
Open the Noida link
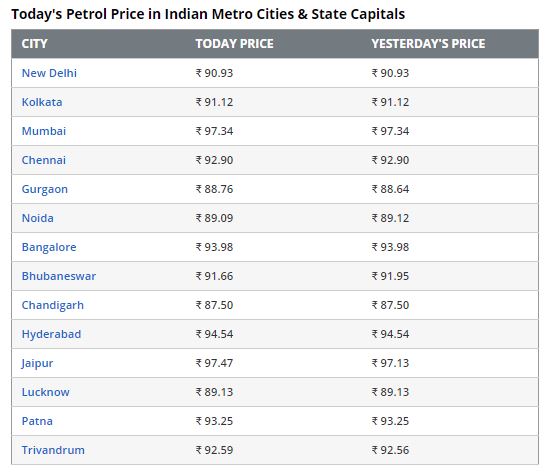38,218
